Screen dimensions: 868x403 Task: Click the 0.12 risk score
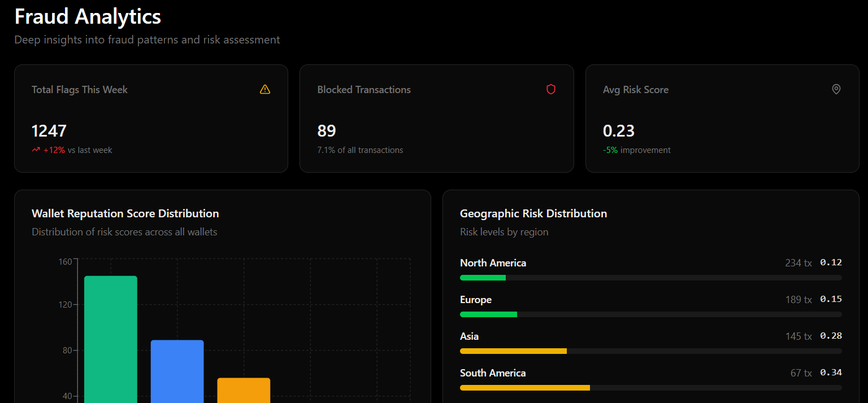831,262
